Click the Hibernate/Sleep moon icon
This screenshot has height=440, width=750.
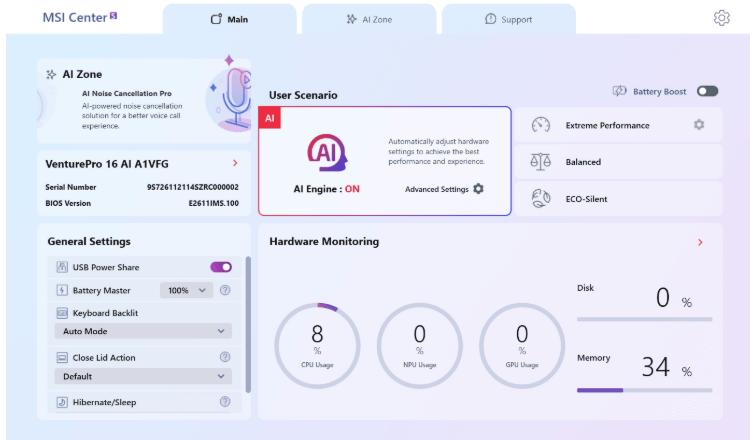pos(62,402)
